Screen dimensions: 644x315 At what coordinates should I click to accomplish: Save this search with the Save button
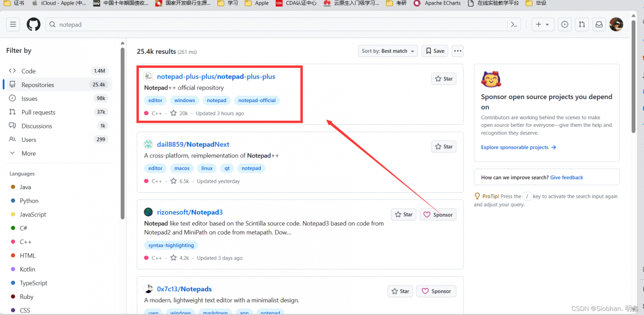coord(435,51)
